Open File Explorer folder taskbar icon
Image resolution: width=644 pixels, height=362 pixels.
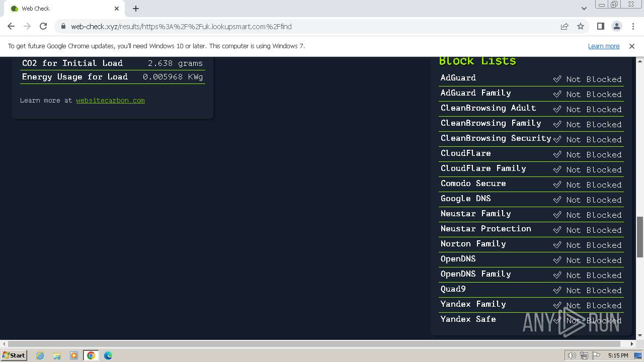57,355
